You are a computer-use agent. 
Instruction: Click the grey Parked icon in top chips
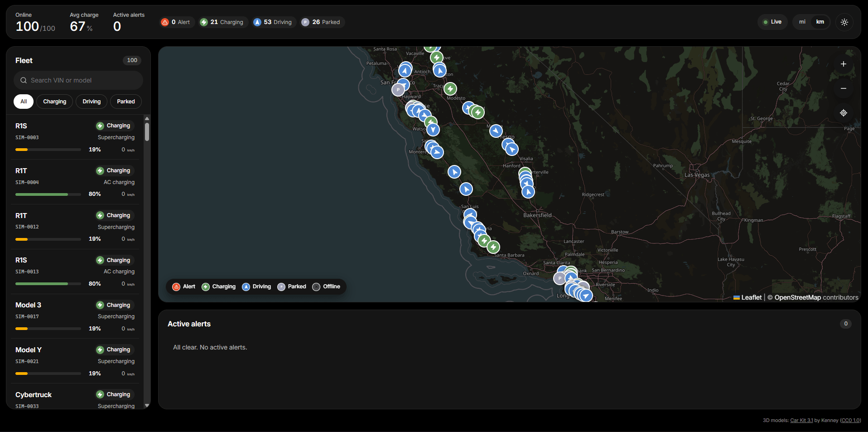click(305, 22)
